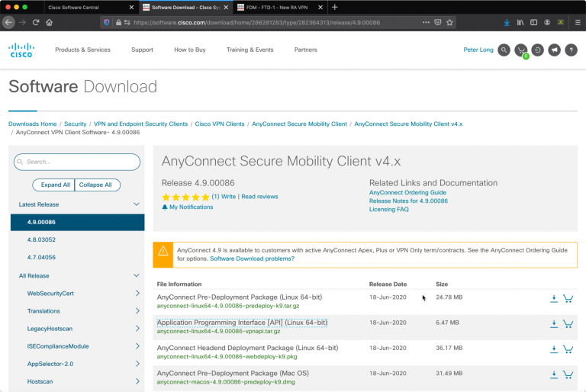This screenshot has width=586, height=392.
Task: Collapse the Latest Release section chevron
Action: pyautogui.click(x=137, y=204)
